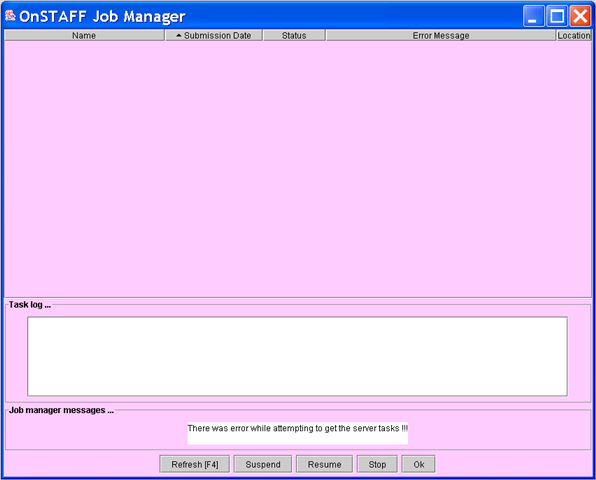Click the OnSTAFF app icon in title bar
Viewport: 596px width, 480px height.
[10, 16]
